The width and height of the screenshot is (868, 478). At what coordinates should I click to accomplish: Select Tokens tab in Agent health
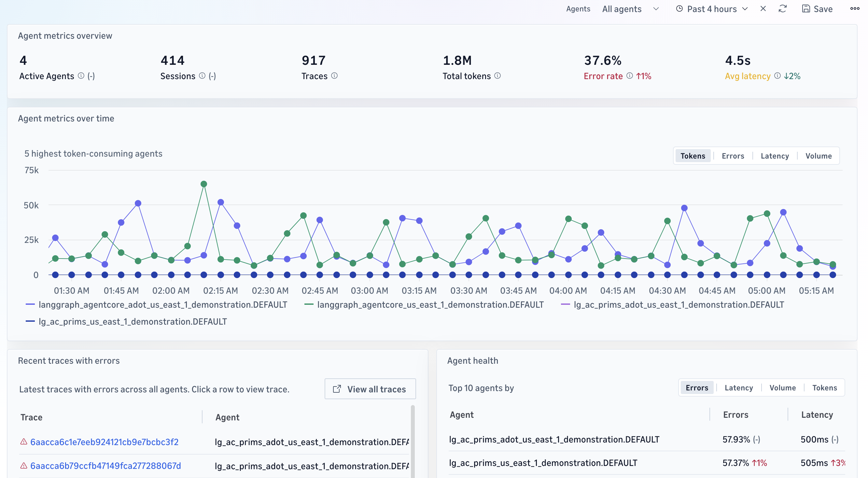[x=824, y=388]
